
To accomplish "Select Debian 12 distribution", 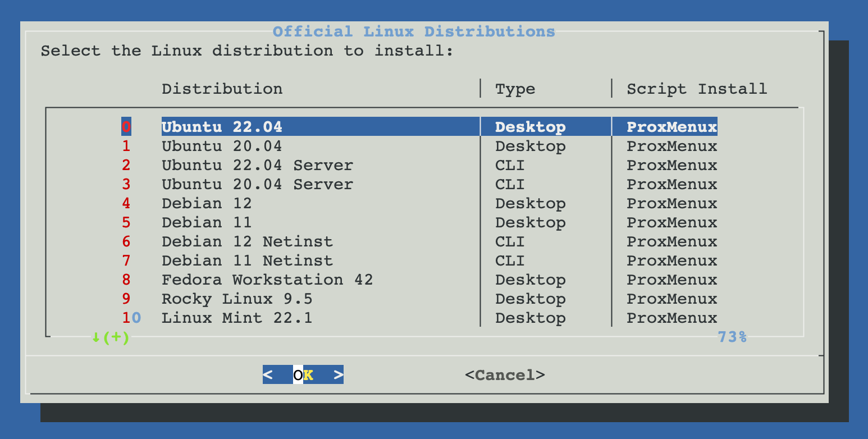I will click(x=207, y=203).
